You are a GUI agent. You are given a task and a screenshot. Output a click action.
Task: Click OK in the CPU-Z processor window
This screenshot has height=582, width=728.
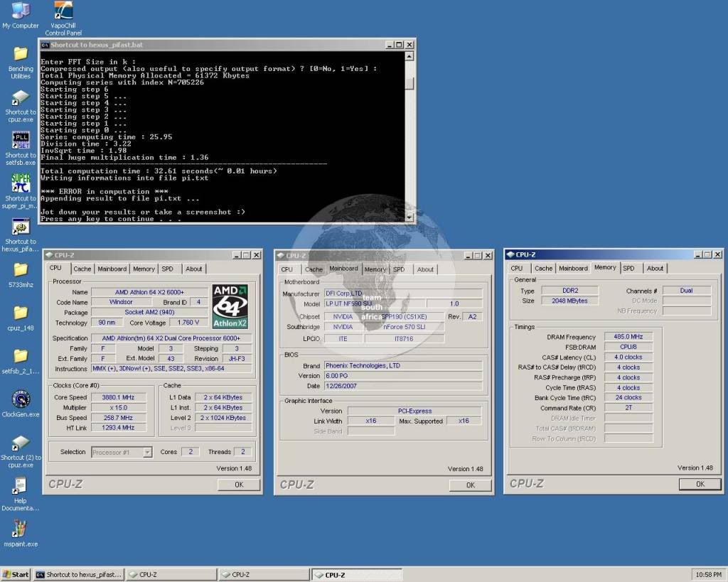pos(239,485)
